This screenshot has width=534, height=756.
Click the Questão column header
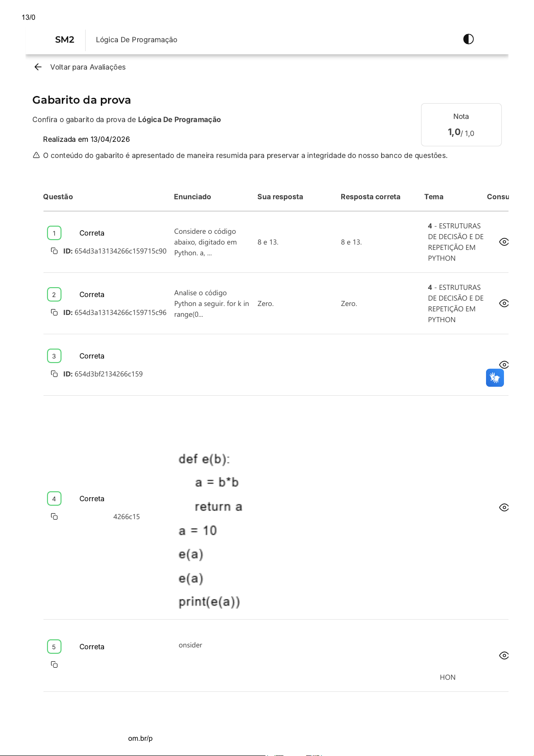click(58, 197)
